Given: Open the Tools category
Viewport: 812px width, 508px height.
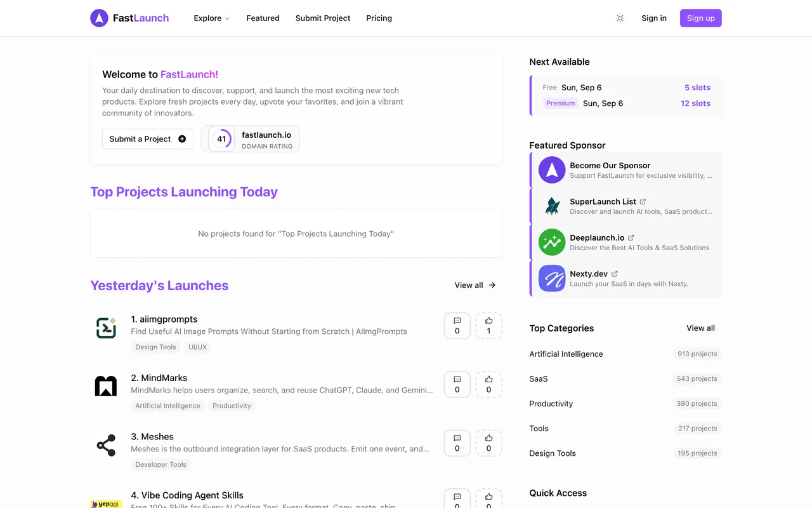Looking at the screenshot, I should click(539, 429).
